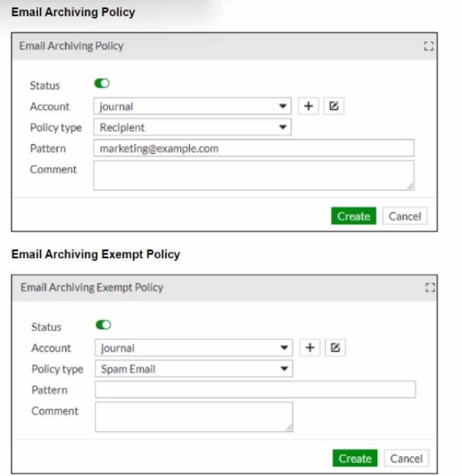462x476 pixels.
Task: Add new account in Email Archiving Policy
Action: (308, 106)
